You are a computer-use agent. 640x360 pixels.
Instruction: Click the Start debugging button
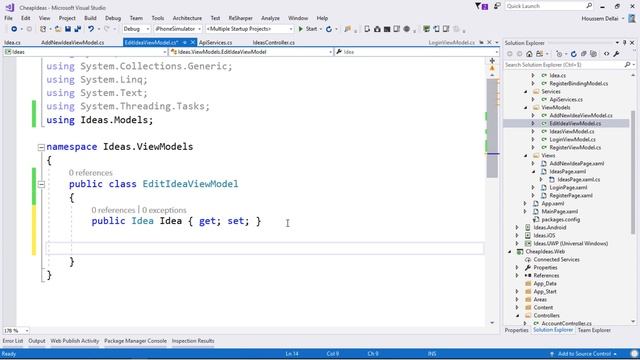pos(308,29)
